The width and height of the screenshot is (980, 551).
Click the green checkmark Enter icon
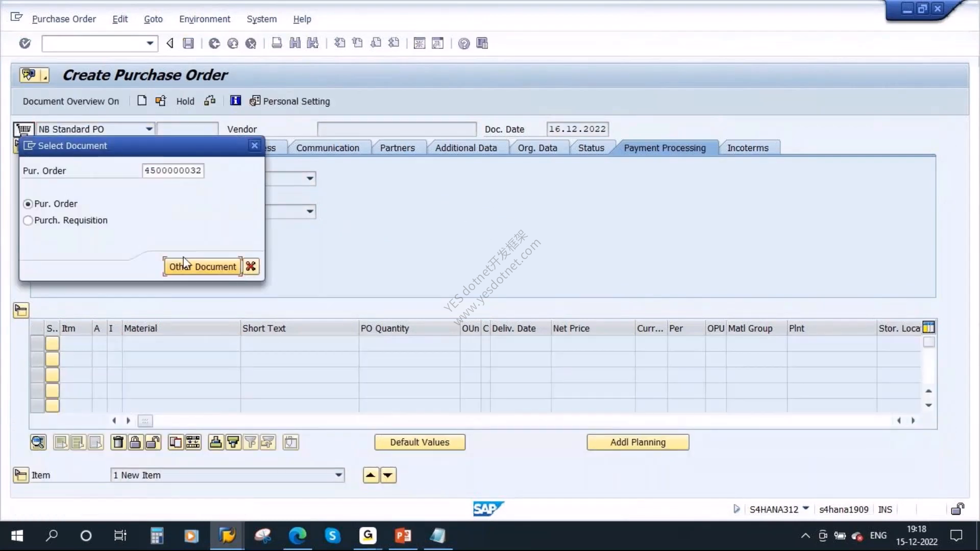point(24,43)
